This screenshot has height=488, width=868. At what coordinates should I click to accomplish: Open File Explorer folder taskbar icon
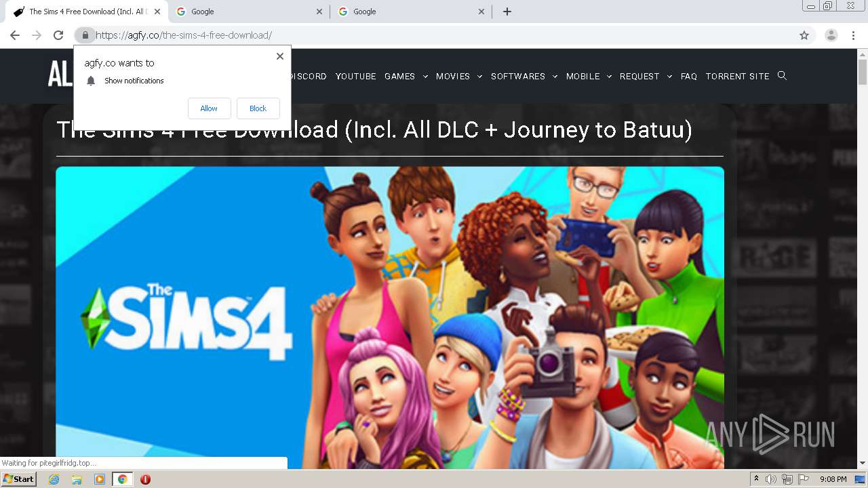77,479
